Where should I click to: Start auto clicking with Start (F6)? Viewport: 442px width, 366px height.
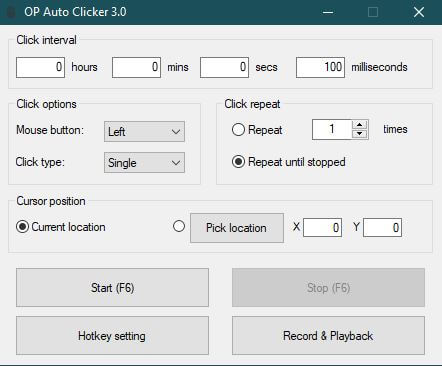[x=112, y=288]
